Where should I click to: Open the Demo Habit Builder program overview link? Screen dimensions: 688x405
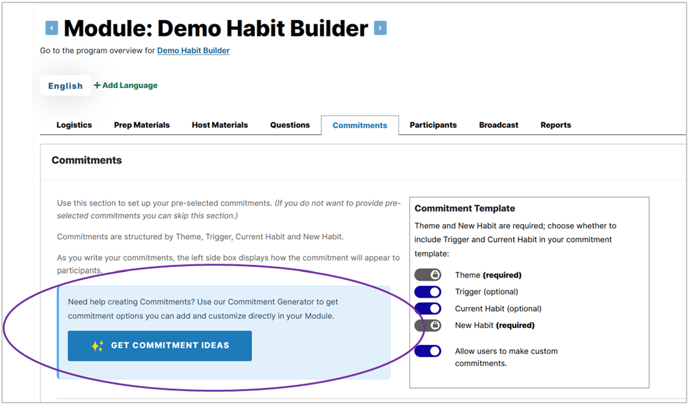194,50
